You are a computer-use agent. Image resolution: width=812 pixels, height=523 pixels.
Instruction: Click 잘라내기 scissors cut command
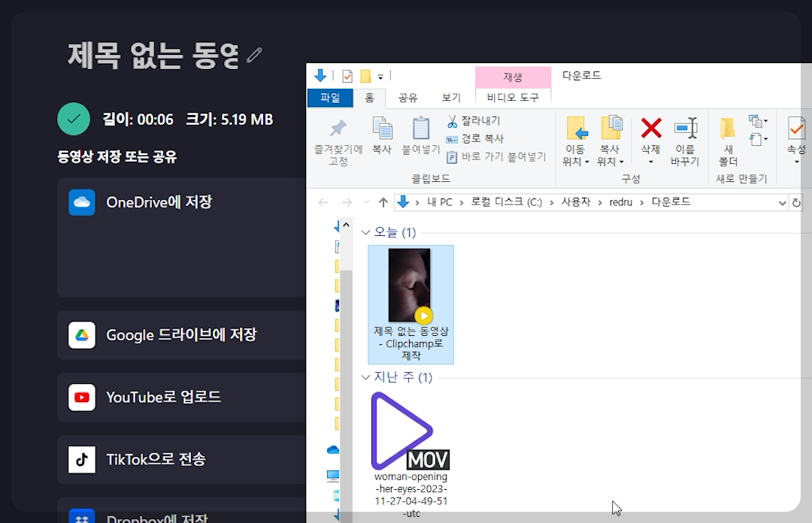coord(474,121)
